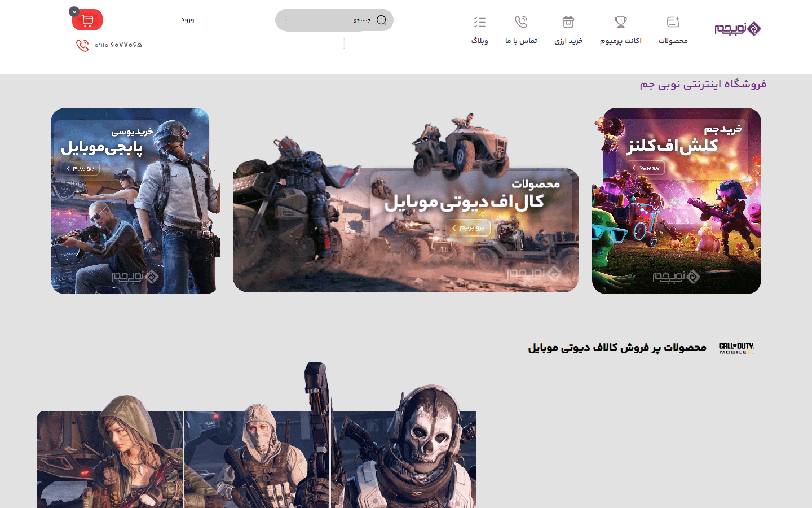Click برو بریم on the کال اف دیوتی موبایل banner
This screenshot has width=812, height=508.
click(468, 227)
